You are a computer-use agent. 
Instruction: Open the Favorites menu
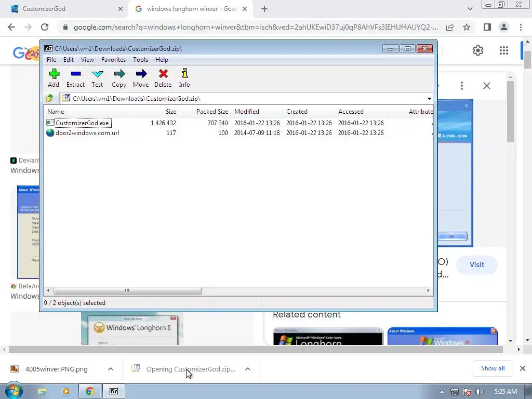coord(113,60)
